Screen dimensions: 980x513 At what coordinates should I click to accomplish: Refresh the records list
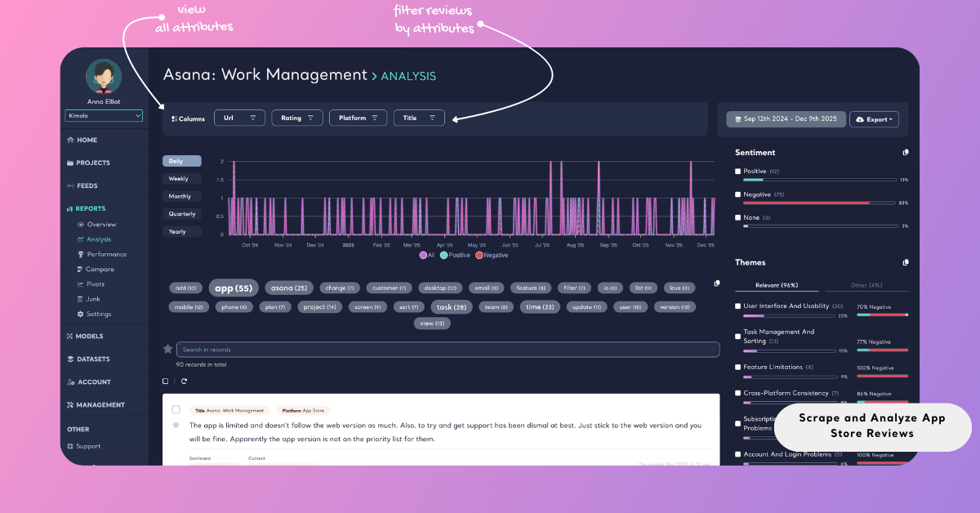coord(185,381)
